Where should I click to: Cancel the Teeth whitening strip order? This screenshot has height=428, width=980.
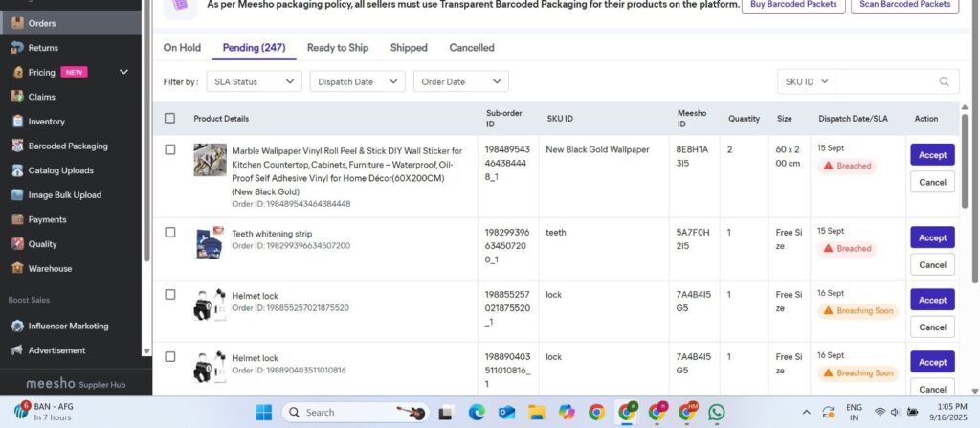click(x=932, y=264)
